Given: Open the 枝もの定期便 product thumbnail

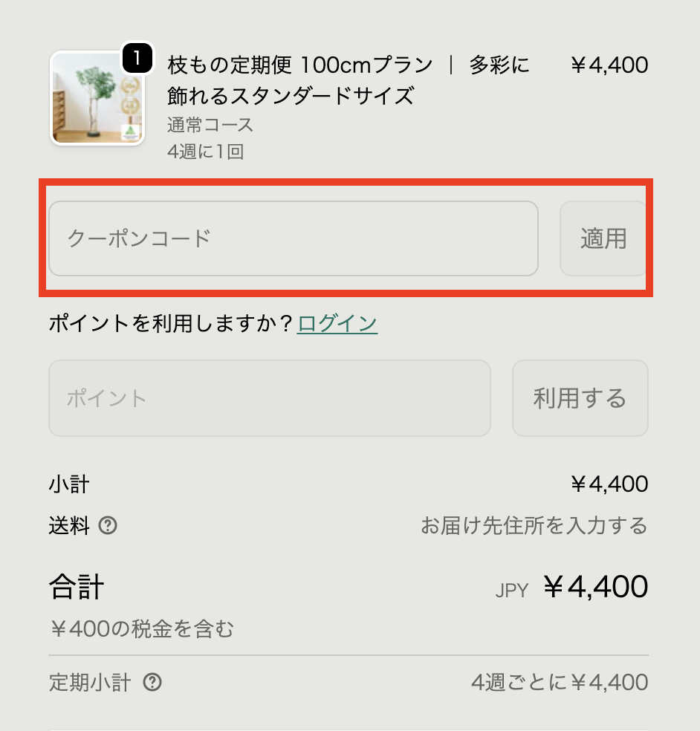Looking at the screenshot, I should (96, 99).
